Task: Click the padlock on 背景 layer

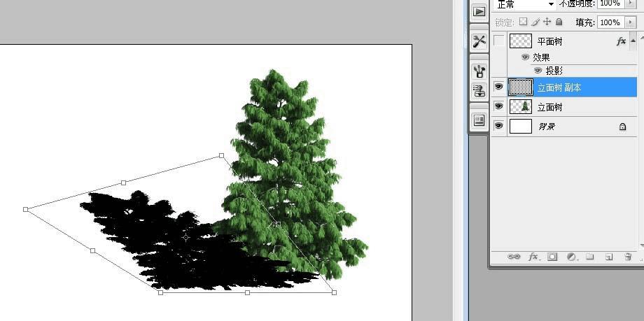Action: (622, 127)
